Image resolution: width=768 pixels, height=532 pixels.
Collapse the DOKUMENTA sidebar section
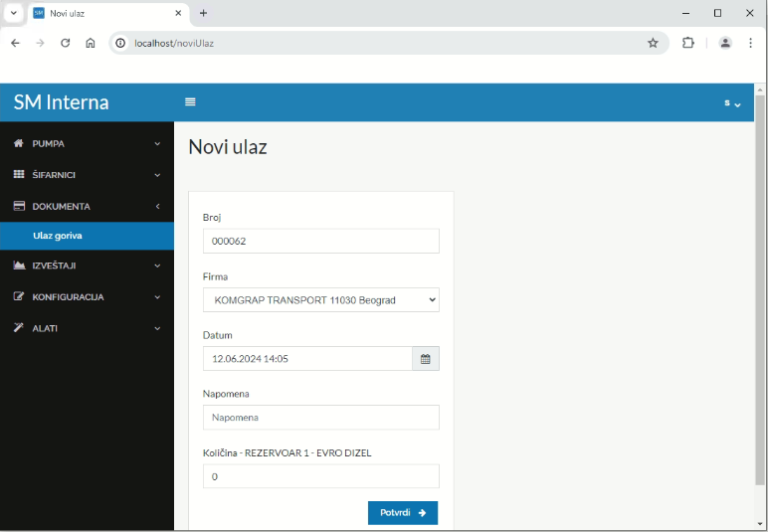(87, 207)
